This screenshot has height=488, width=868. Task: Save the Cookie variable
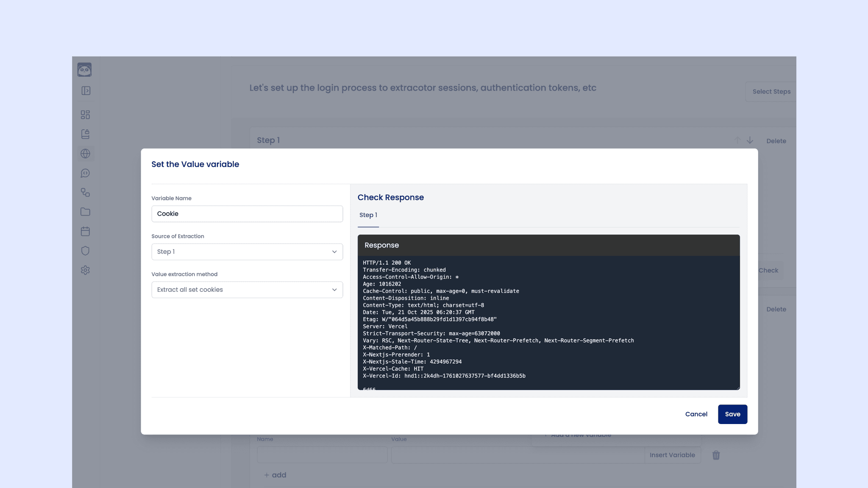coord(732,414)
